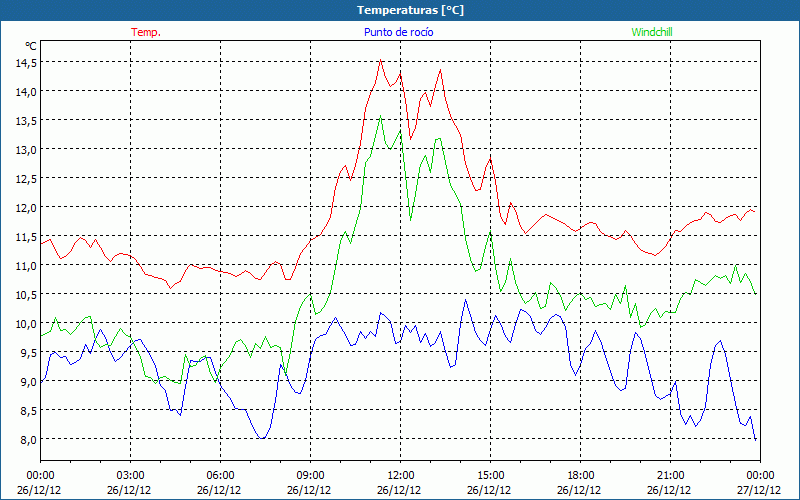Click the 13,5 y-axis value
800x500 pixels.
click(x=26, y=120)
